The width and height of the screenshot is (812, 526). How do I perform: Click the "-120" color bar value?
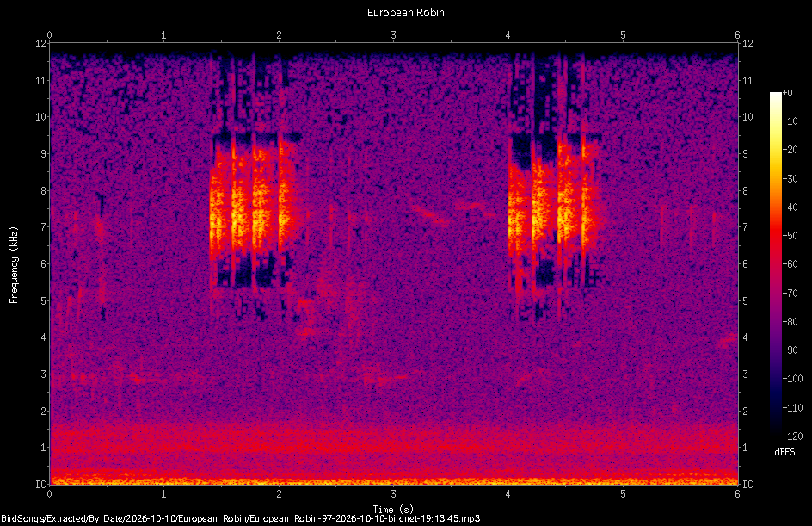[x=792, y=436]
